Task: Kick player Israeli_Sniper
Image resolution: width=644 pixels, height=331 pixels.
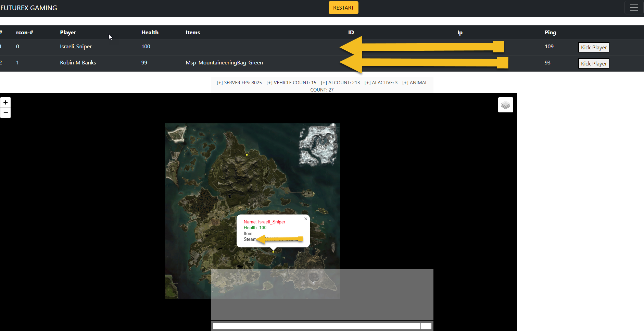Action: pyautogui.click(x=594, y=47)
